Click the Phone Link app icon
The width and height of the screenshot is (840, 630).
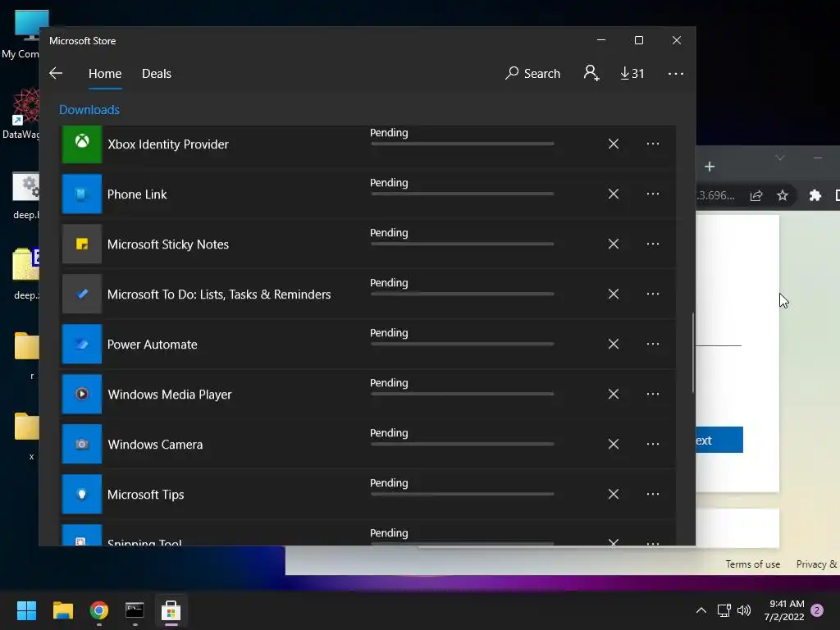[x=82, y=194]
